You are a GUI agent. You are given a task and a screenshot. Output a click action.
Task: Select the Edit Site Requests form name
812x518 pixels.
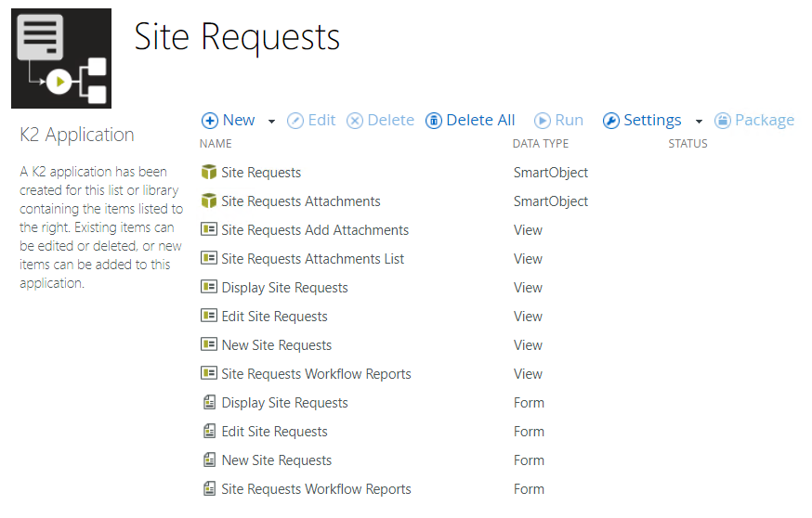click(274, 432)
